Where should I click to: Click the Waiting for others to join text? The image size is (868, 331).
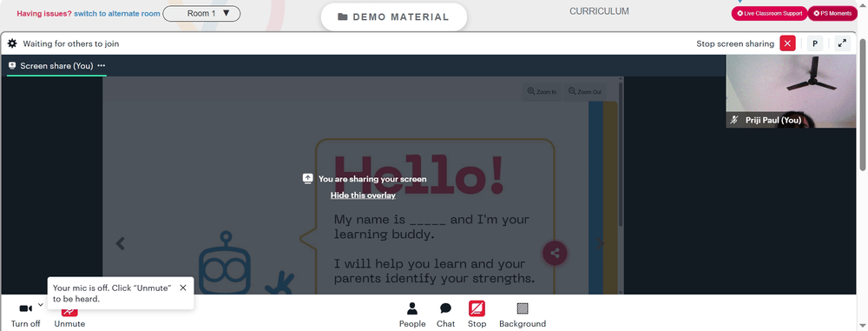click(71, 43)
